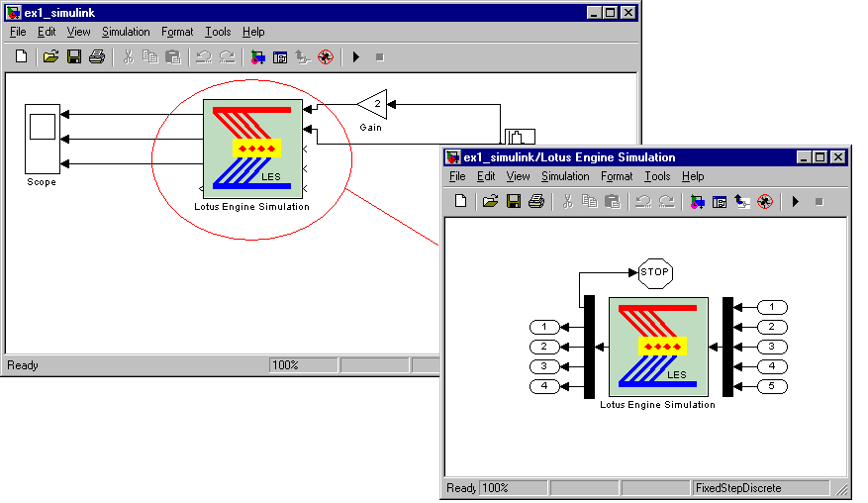Open Library Browser in Lotus Engine Simulation window
This screenshot has width=868, height=503.
point(697,202)
